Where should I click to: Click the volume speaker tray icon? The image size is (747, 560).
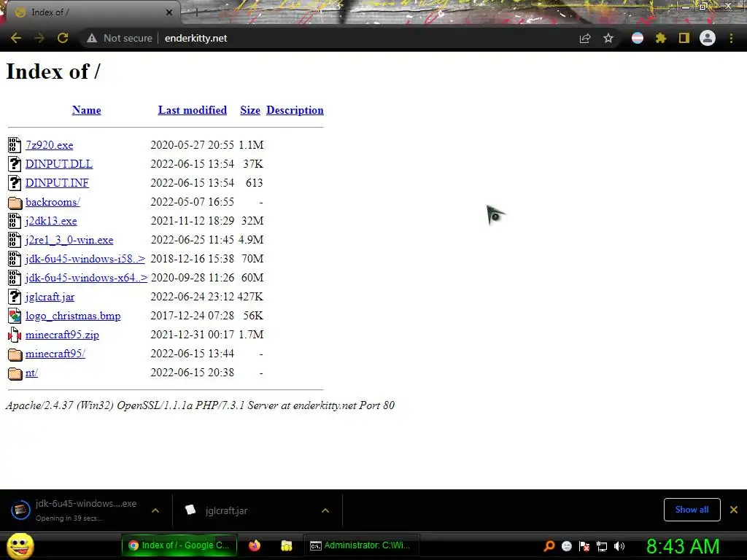point(619,546)
